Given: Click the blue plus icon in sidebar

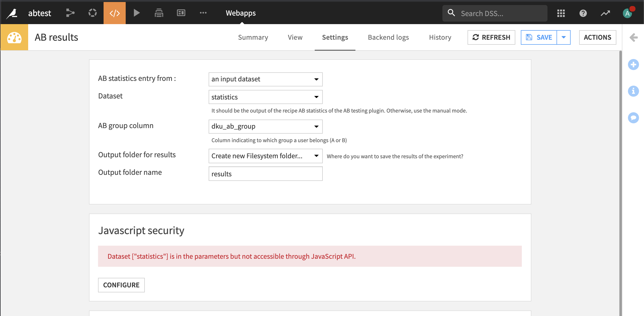Looking at the screenshot, I should (633, 65).
